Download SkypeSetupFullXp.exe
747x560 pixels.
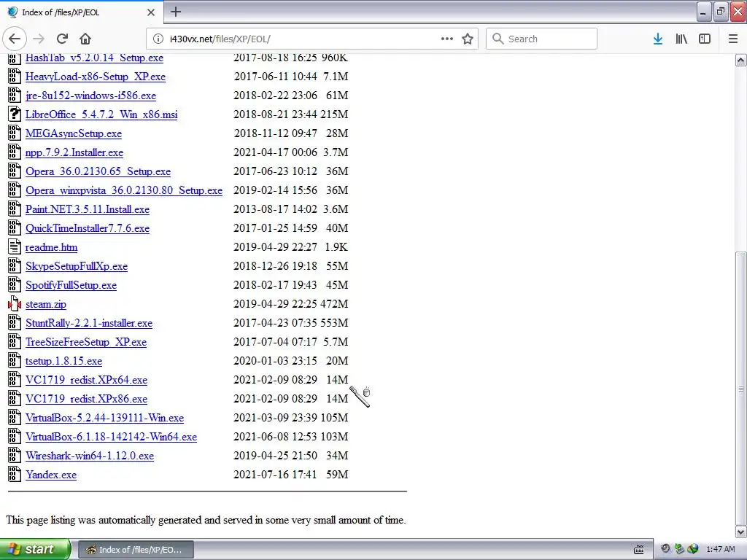76,266
